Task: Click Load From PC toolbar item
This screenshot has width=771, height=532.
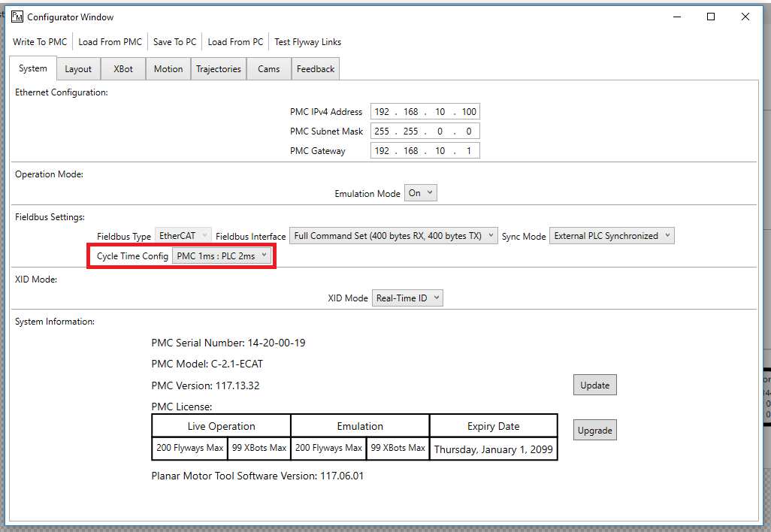Action: 235,42
